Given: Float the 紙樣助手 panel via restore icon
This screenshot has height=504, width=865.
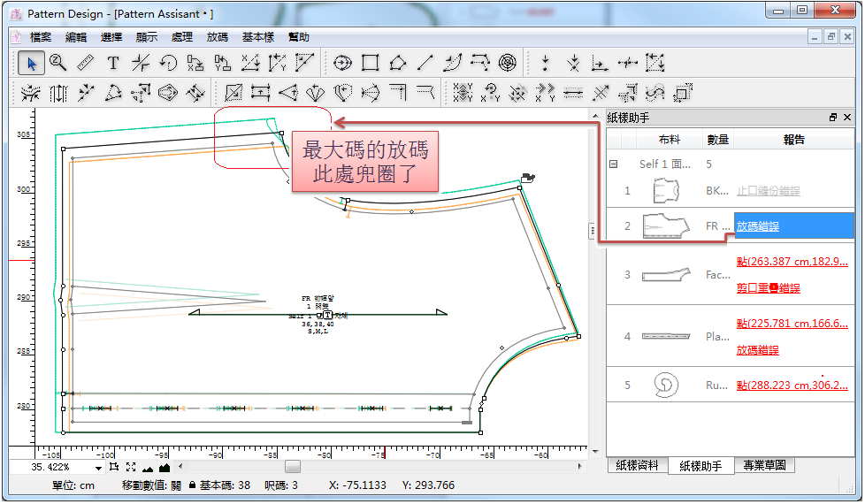Looking at the screenshot, I should pyautogui.click(x=832, y=117).
